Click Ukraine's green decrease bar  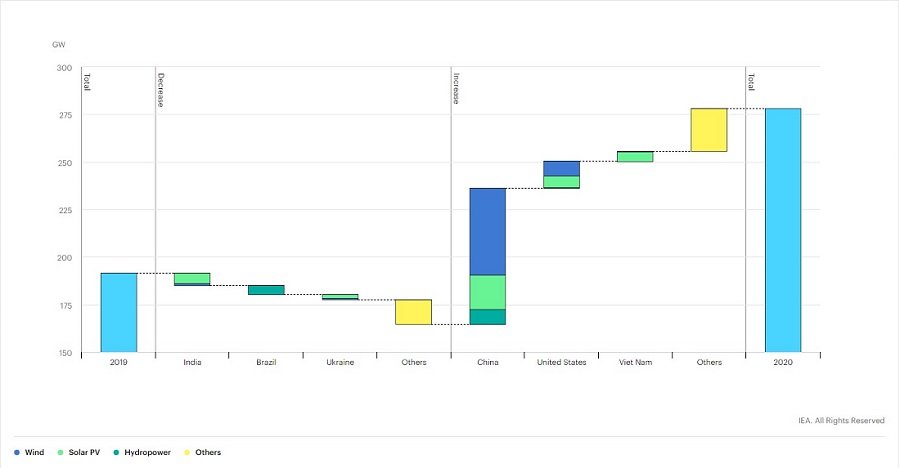(x=340, y=296)
